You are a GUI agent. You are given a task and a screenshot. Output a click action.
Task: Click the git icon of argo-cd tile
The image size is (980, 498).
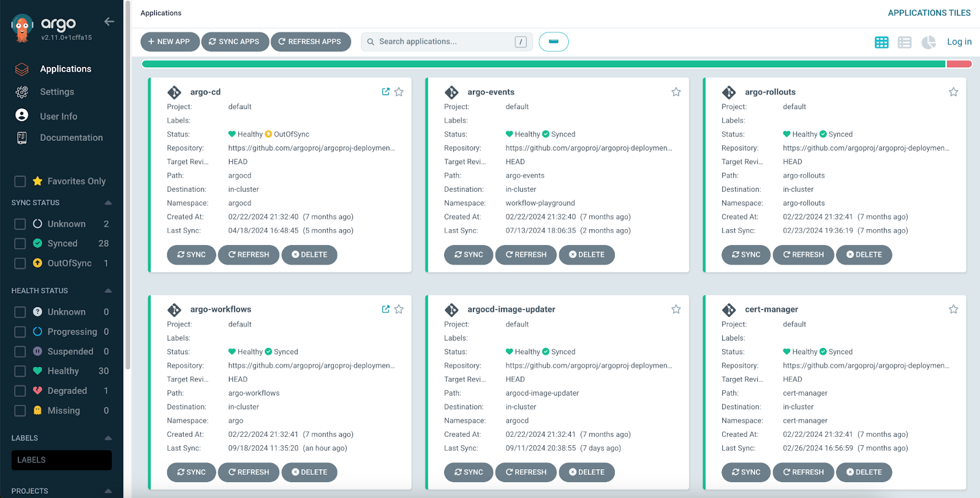coord(175,92)
